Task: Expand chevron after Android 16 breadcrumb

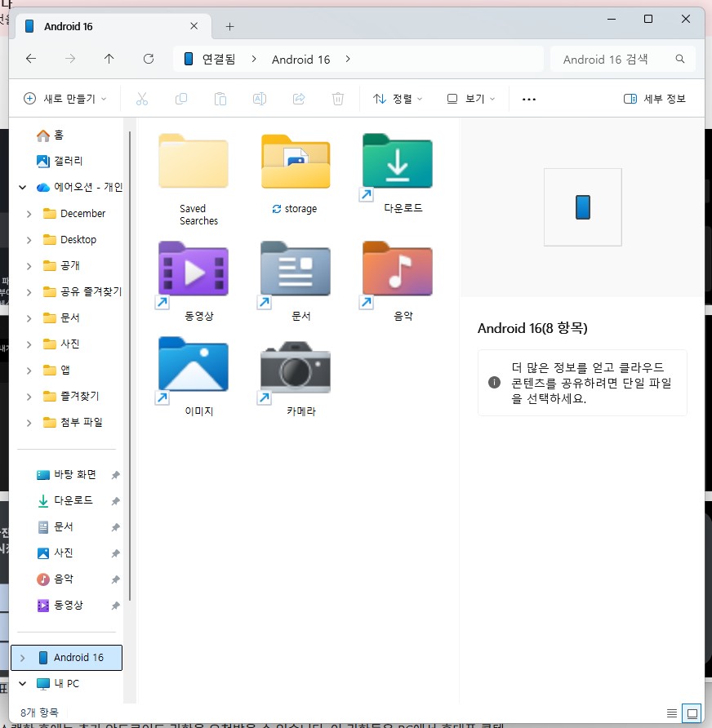Action: click(348, 59)
